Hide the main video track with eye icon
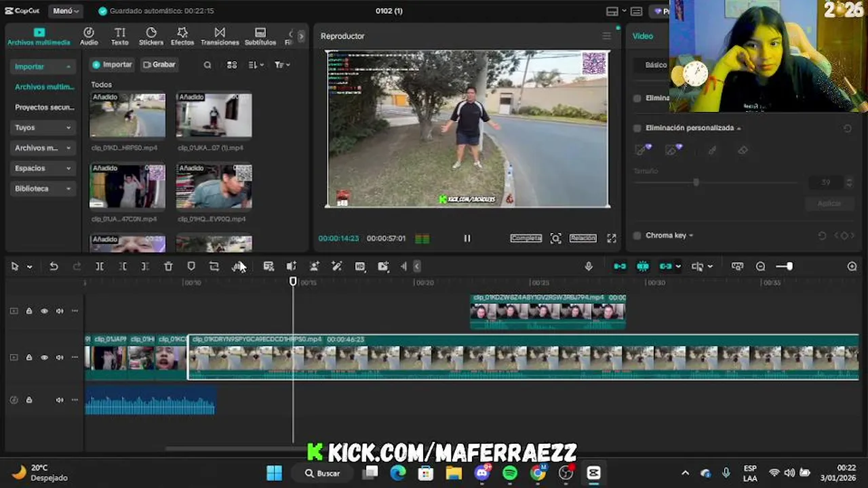Viewport: 868px width, 488px height. click(44, 357)
